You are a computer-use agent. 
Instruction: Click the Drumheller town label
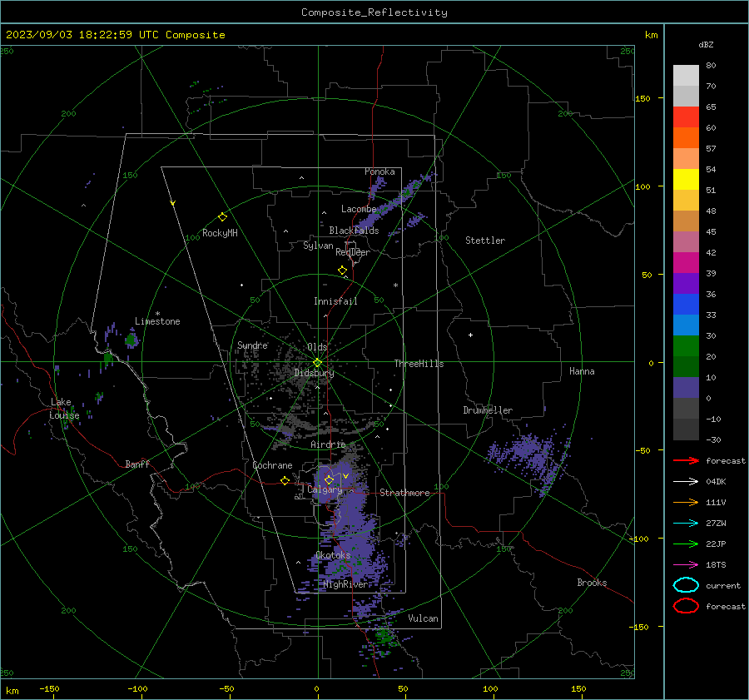[488, 410]
